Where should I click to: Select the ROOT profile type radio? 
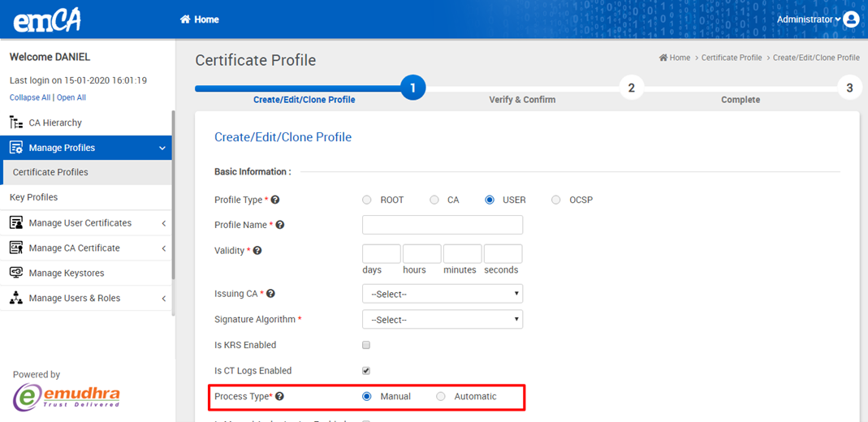[x=367, y=200]
